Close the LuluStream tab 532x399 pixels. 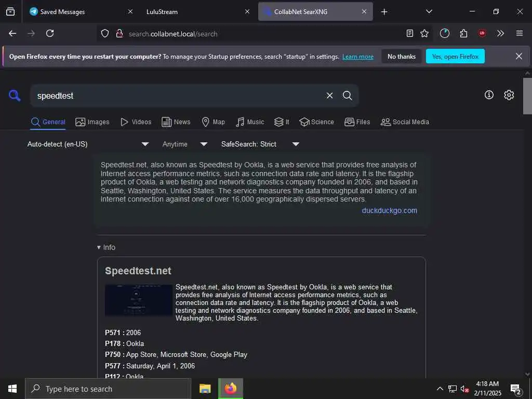[247, 11]
